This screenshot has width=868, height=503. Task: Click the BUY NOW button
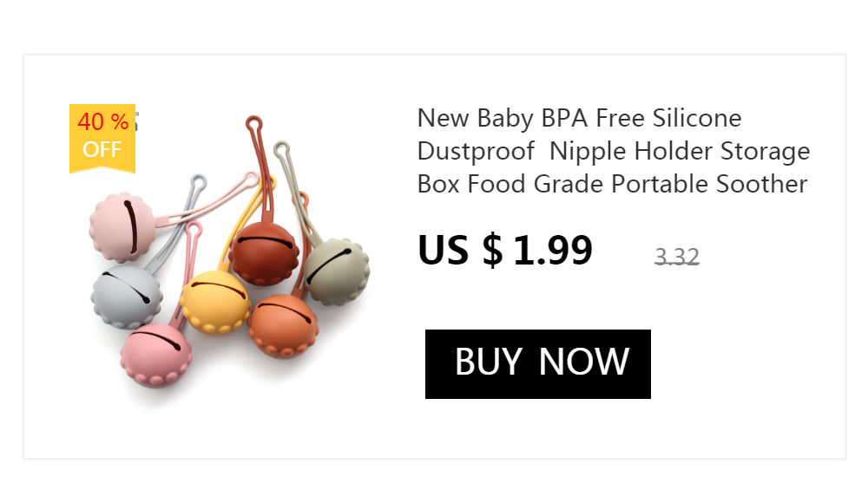coord(537,363)
